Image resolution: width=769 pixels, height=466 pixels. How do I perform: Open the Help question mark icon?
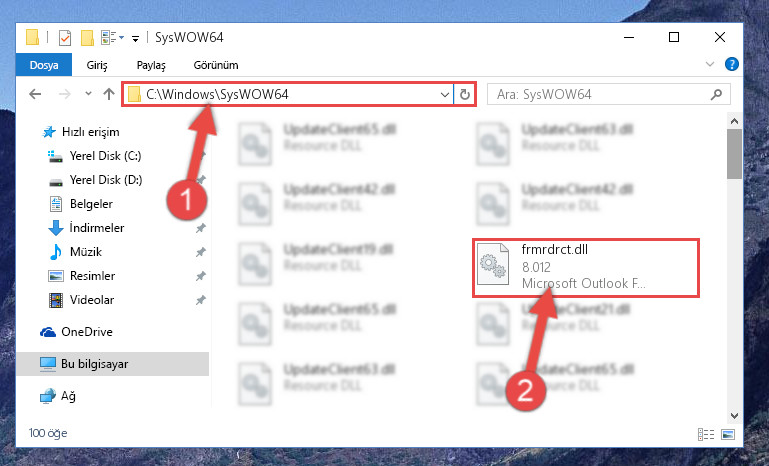coord(731,64)
